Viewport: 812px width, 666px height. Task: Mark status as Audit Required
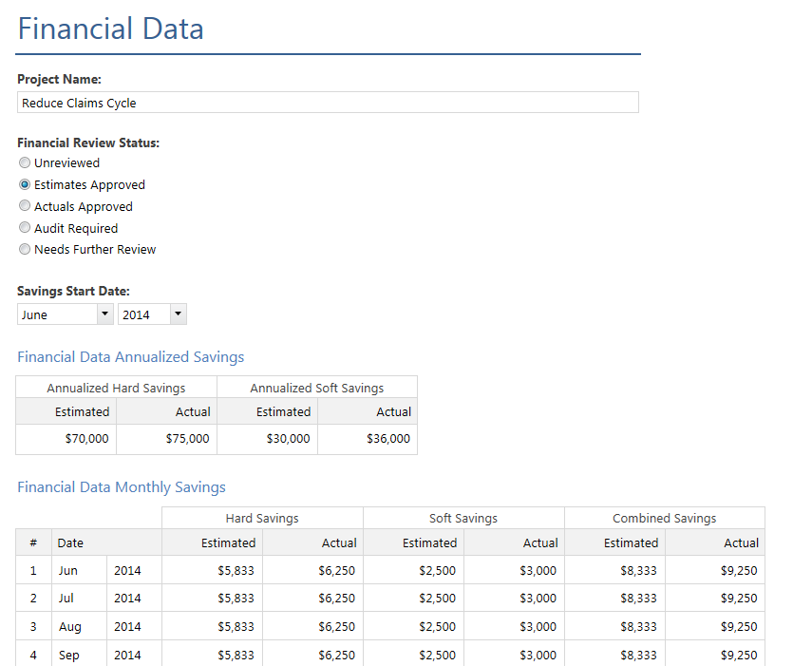[25, 228]
